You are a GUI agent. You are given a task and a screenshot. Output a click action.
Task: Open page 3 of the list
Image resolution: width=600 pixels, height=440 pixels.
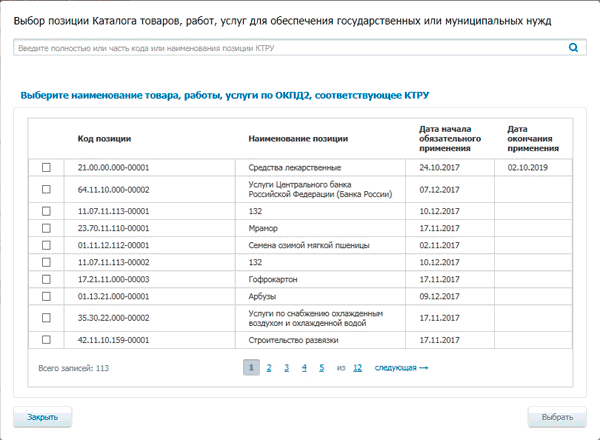[x=286, y=368]
